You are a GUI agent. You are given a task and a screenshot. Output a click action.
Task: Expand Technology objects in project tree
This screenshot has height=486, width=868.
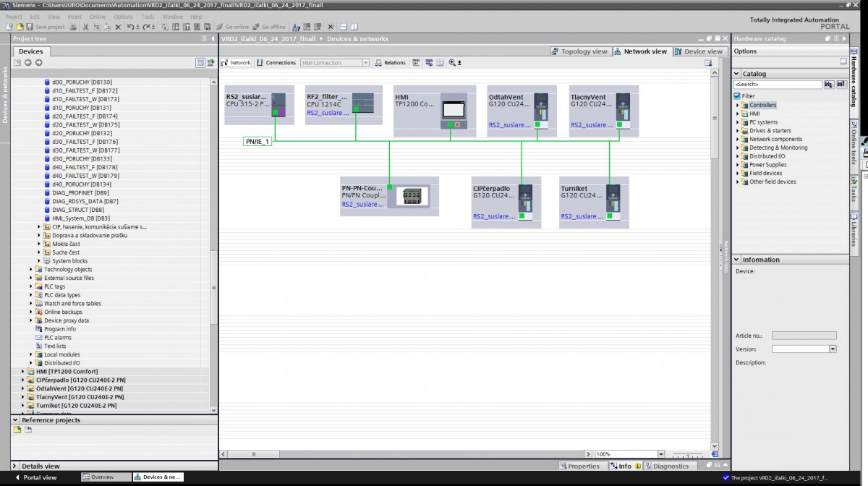[31, 270]
